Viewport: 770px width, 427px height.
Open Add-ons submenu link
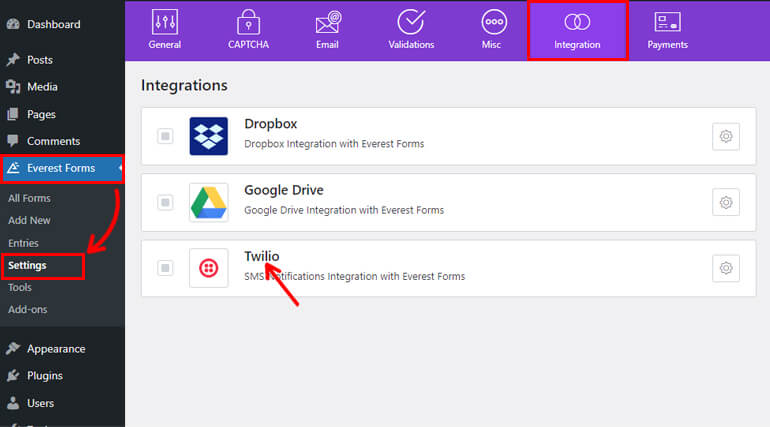[x=28, y=310]
